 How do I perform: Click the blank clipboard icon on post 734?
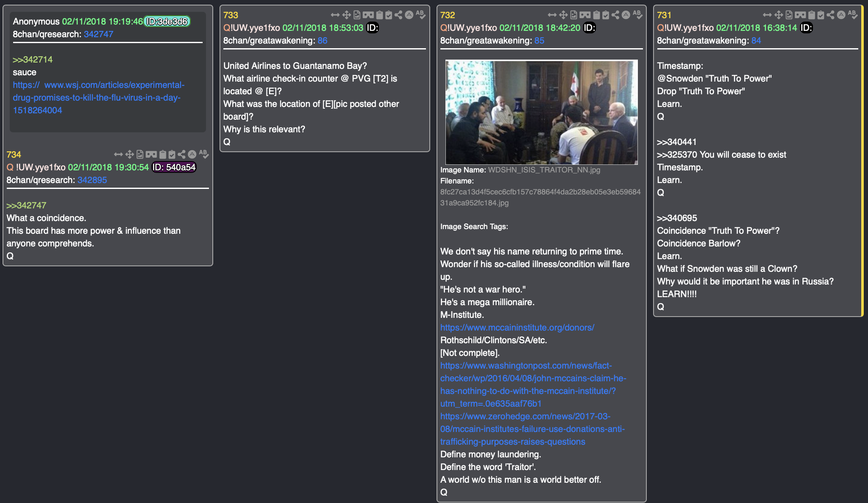(162, 155)
